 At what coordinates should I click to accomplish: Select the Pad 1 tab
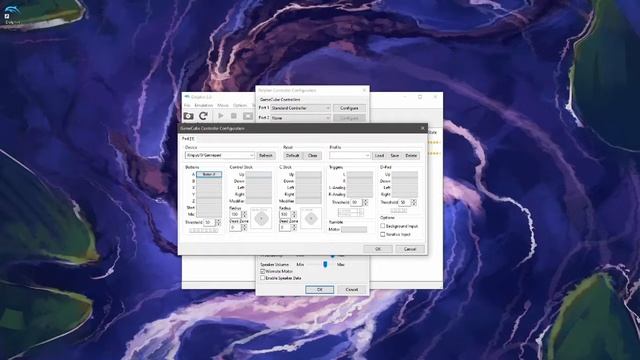click(188, 139)
